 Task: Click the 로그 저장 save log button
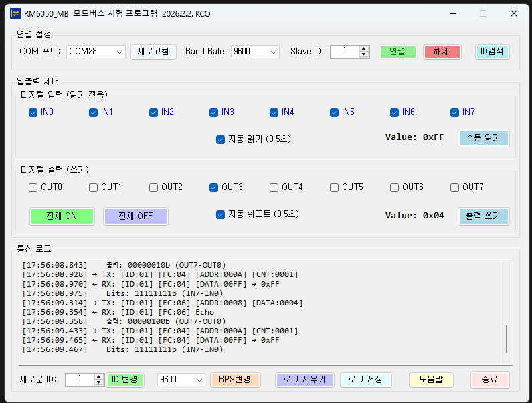[365, 380]
